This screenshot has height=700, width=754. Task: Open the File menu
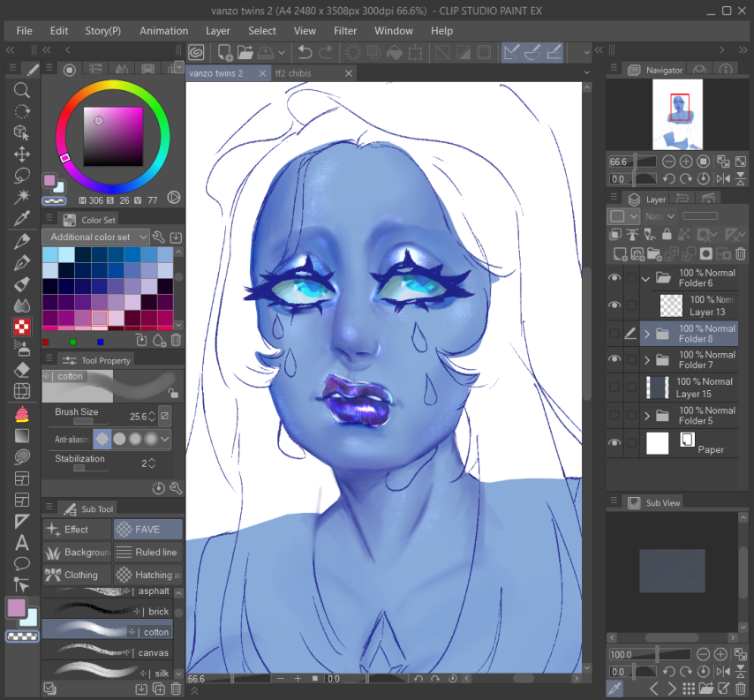point(24,31)
